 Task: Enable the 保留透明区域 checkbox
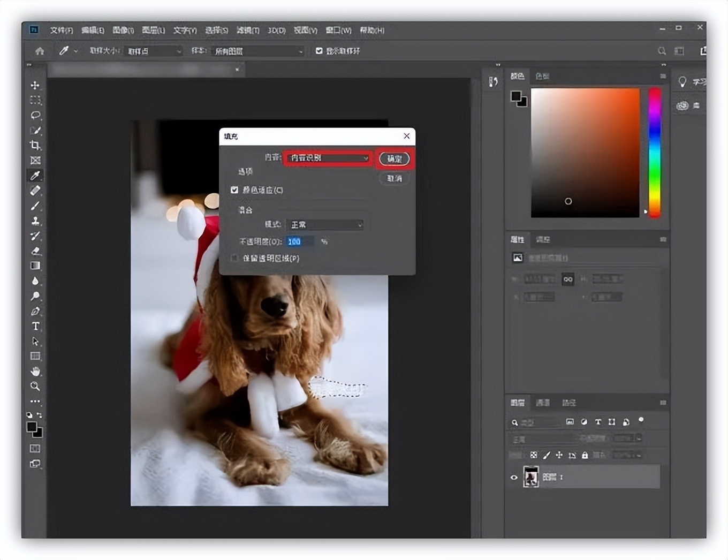point(234,258)
